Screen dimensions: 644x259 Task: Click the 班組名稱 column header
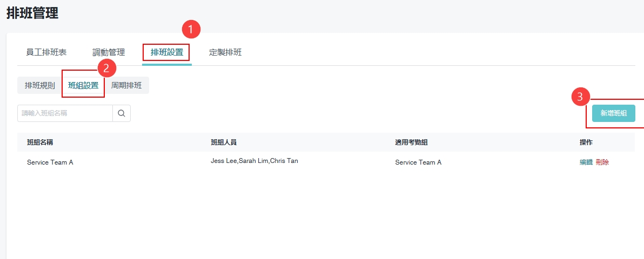click(40, 142)
